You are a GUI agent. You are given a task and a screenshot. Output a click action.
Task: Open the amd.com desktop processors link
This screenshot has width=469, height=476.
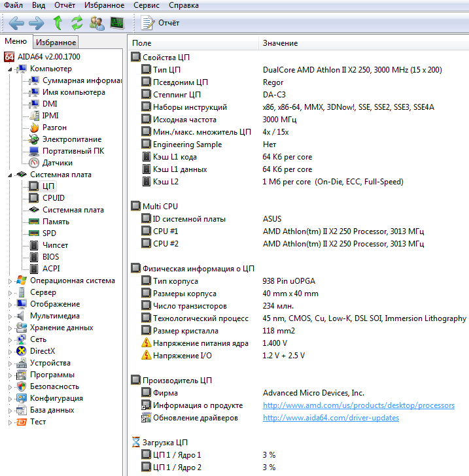358,405
